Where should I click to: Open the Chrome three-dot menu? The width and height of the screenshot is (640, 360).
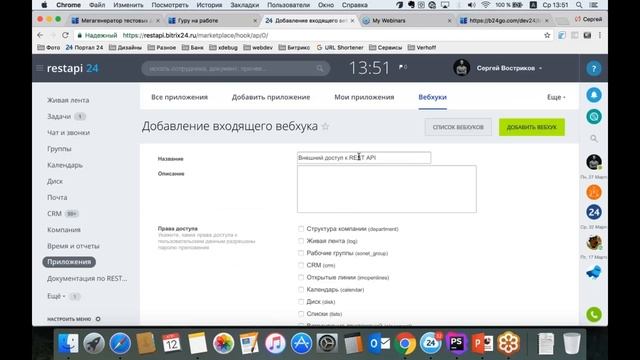click(x=600, y=36)
